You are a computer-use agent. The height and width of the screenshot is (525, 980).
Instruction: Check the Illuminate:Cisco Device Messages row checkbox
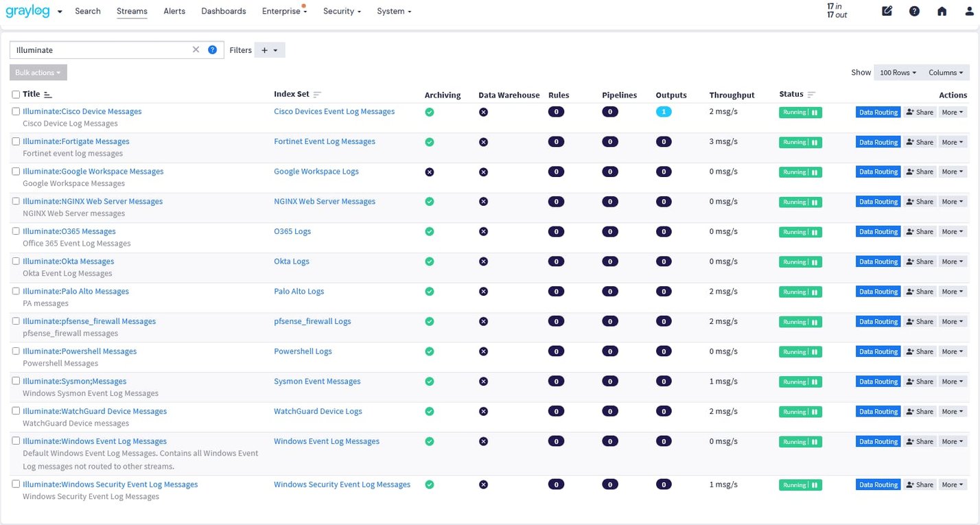pyautogui.click(x=16, y=111)
